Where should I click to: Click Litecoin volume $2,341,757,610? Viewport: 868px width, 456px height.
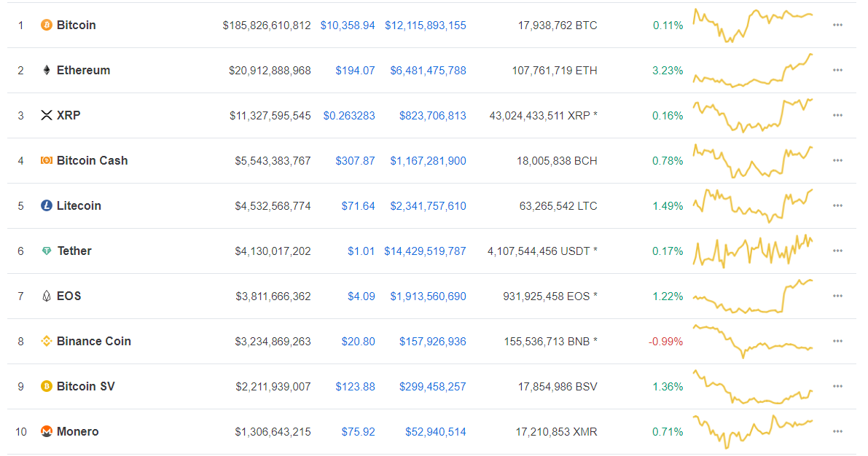click(429, 206)
